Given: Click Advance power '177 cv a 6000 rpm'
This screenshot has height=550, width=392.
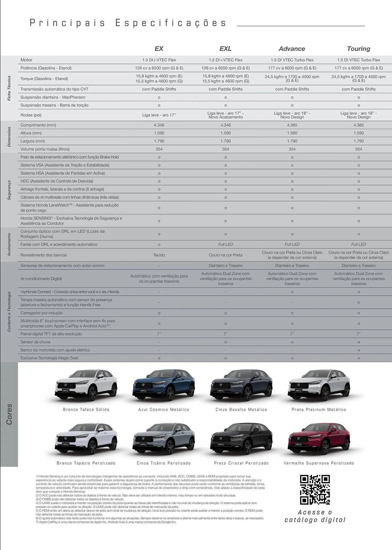Looking at the screenshot, I should coord(292,68).
